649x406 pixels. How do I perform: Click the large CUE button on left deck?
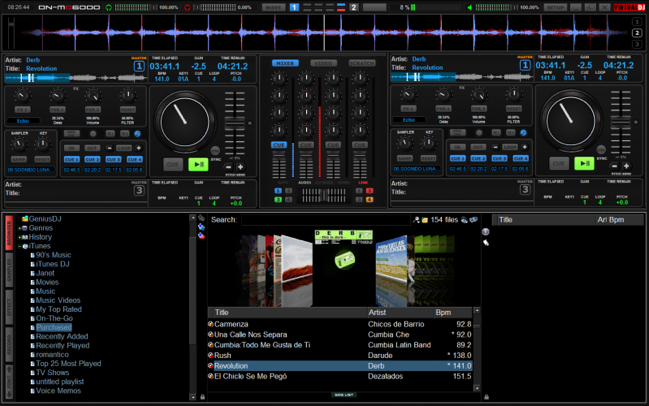(x=173, y=164)
